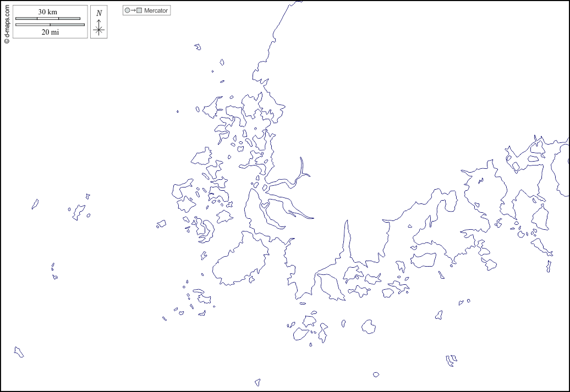Viewport: 570px width, 392px height.
Task: Click the small round islet near the bottom edge
Action: 376,374
